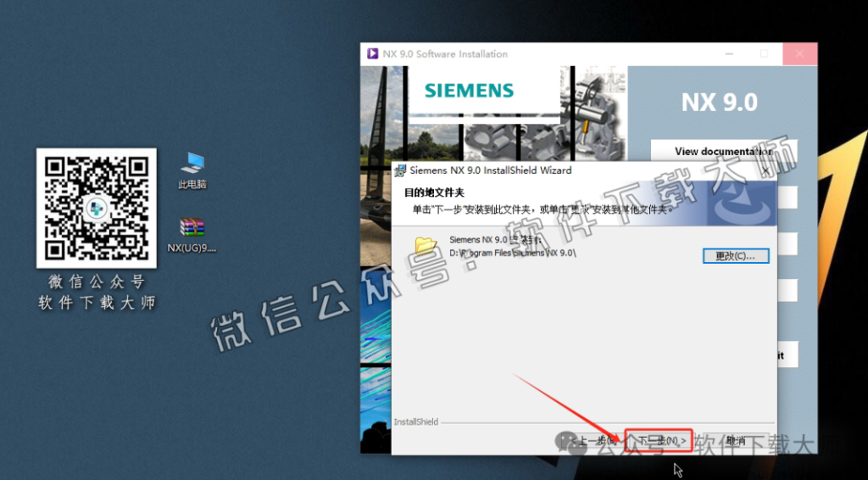Open the 此电脑 desktop icon
This screenshot has width=868, height=480.
click(192, 171)
